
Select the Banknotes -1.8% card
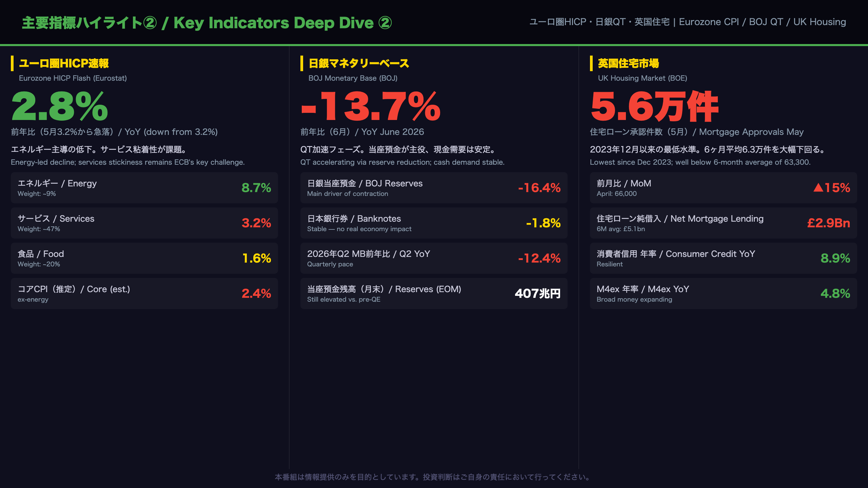(x=434, y=223)
